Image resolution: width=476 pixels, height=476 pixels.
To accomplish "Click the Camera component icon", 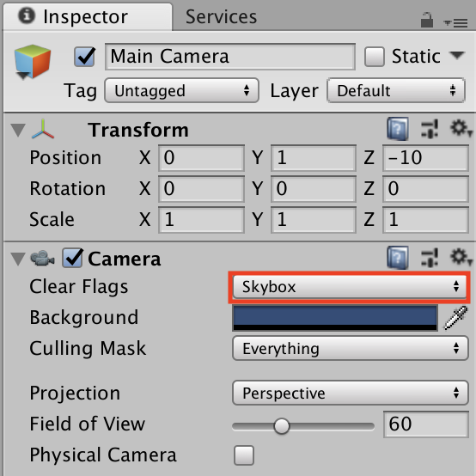I will pos(42,258).
